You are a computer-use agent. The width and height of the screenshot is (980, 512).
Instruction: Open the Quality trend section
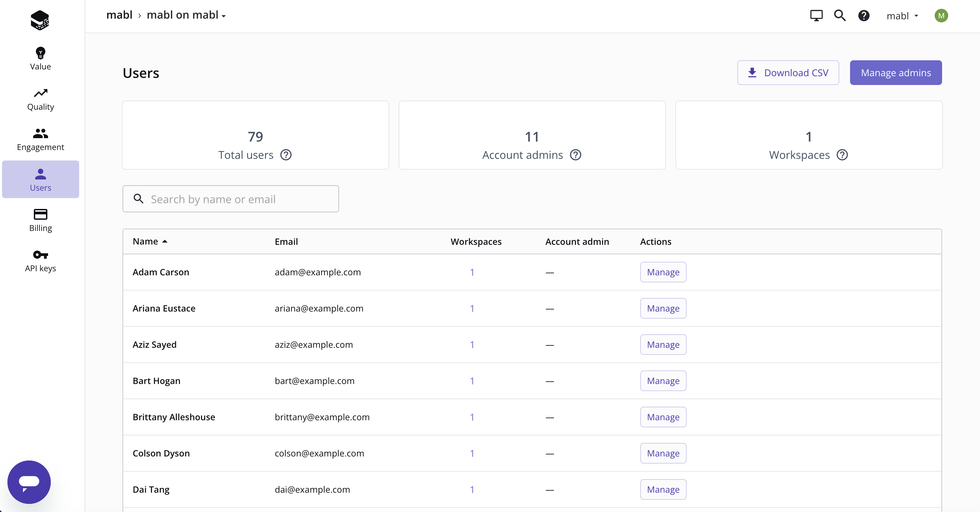pyautogui.click(x=40, y=99)
